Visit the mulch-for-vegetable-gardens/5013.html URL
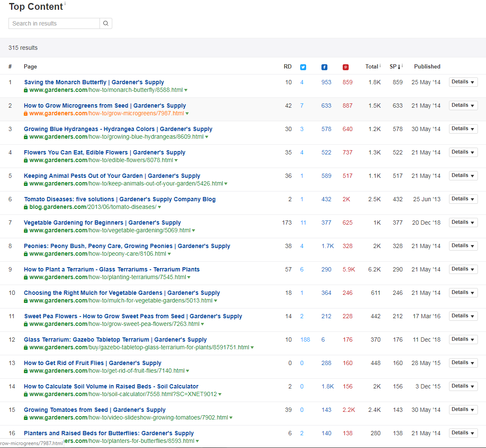The image size is (486, 448). [121, 301]
